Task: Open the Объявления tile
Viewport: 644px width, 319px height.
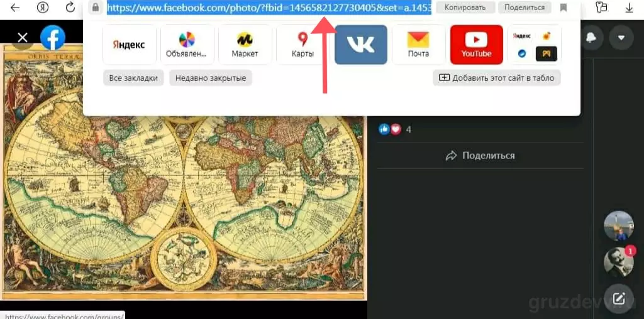Action: [187, 45]
